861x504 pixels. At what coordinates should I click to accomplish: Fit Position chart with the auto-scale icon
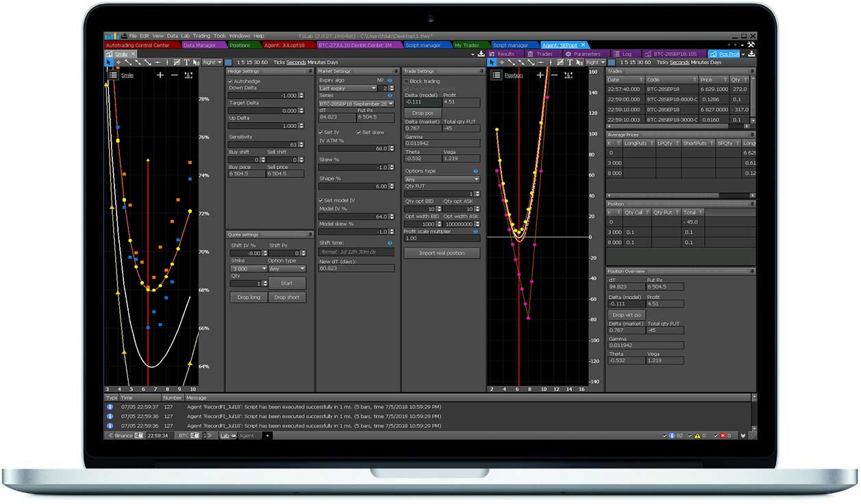569,75
